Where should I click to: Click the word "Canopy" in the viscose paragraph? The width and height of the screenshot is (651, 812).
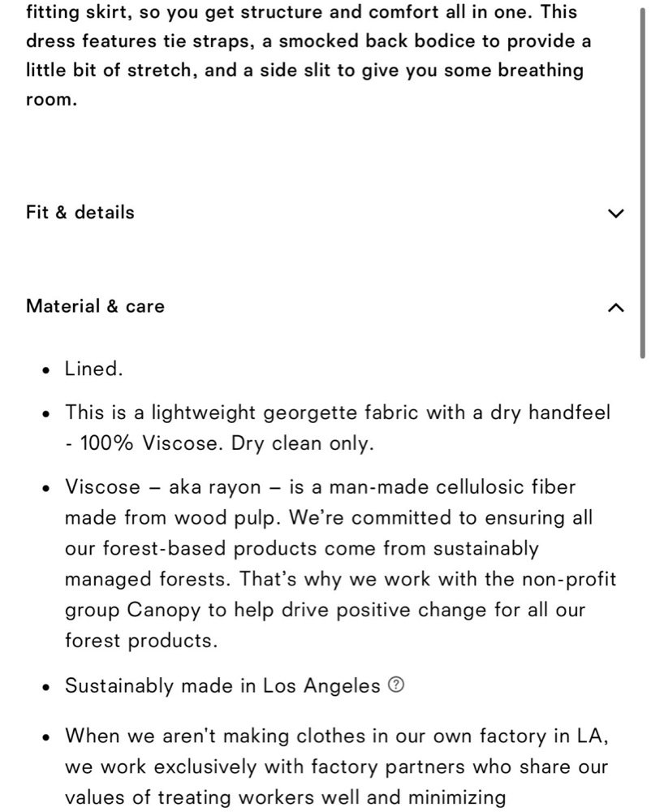163,610
